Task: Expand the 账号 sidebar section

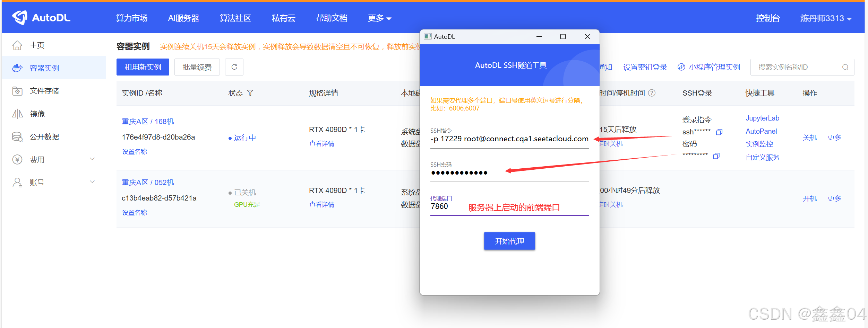Action: 92,182
